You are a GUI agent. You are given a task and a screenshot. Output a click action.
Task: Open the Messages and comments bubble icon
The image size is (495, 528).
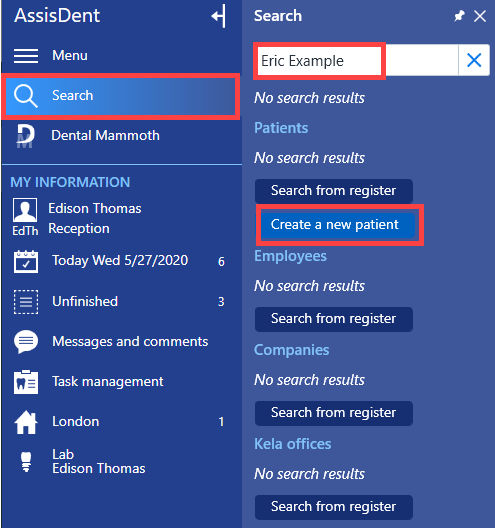(26, 342)
